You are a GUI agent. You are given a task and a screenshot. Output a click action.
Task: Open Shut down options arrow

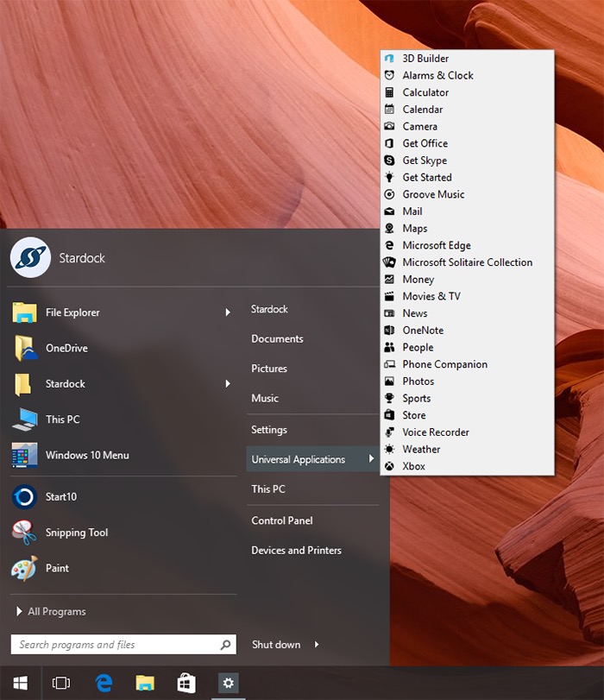coord(317,645)
